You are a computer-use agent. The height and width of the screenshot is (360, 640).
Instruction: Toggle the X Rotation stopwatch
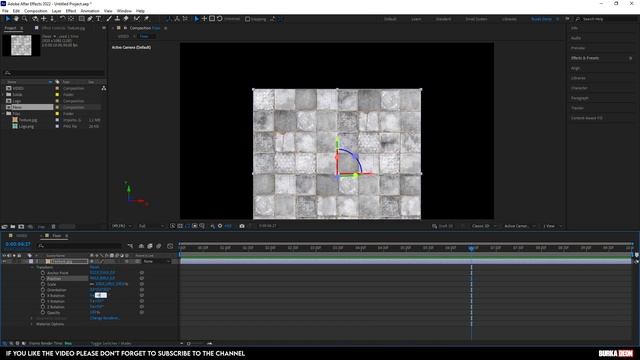43,296
